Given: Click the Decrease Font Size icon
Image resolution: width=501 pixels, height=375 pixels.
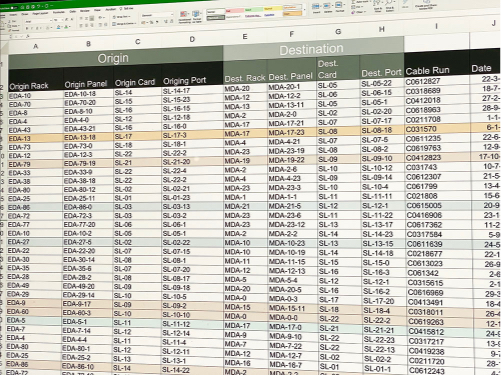Looking at the screenshot, I should (72, 19).
